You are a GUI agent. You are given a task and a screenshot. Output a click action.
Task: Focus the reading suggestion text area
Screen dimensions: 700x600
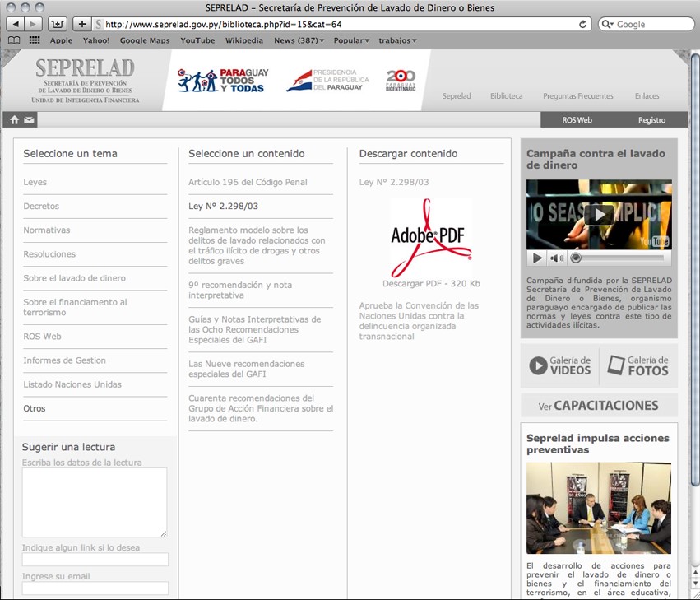(x=95, y=503)
